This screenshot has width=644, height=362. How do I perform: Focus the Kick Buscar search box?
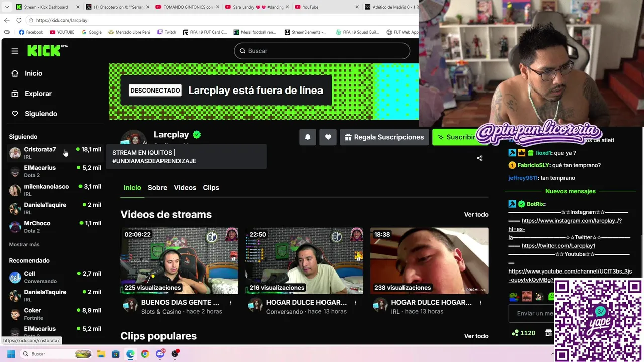[322, 51]
